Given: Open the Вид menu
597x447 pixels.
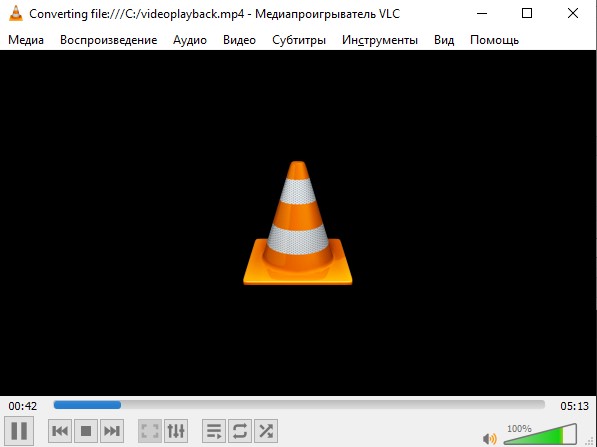Looking at the screenshot, I should coord(444,40).
